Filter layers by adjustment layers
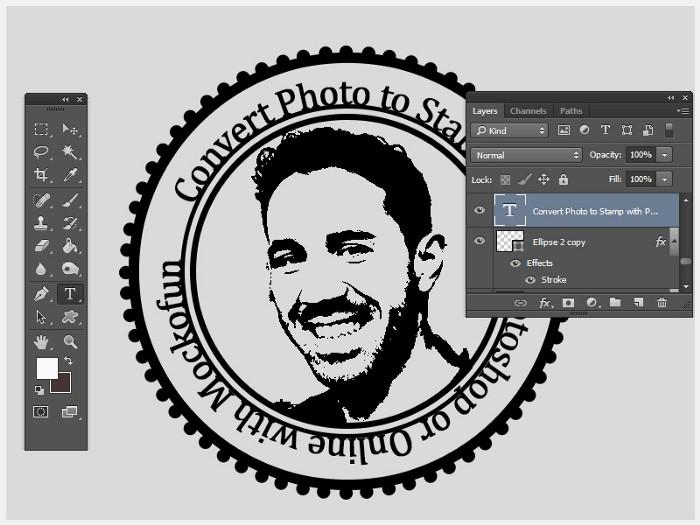The image size is (700, 525). point(584,130)
